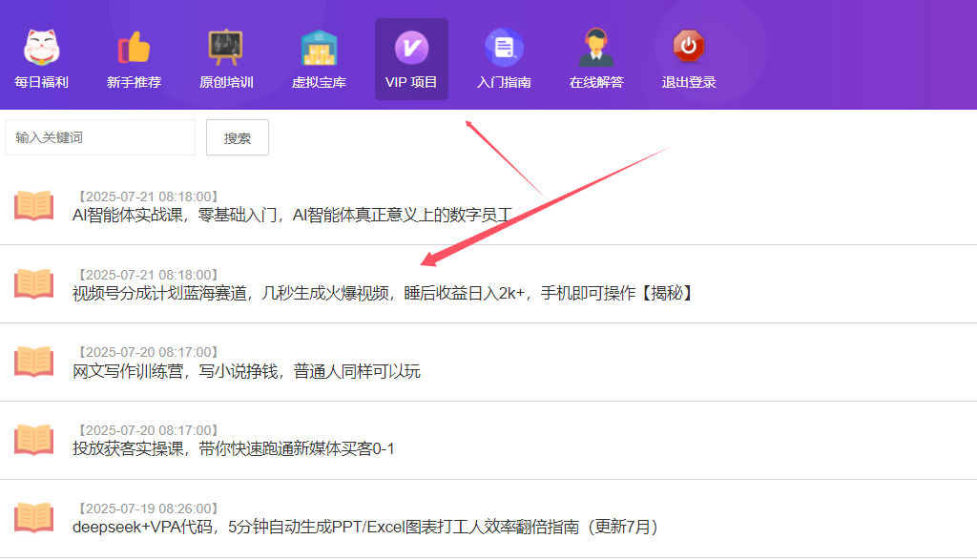Open 在线解答 menu label

click(x=596, y=82)
